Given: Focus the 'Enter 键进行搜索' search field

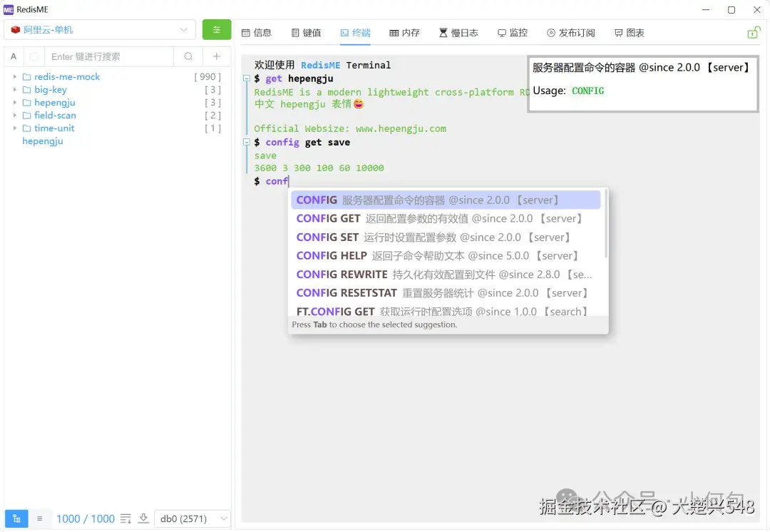Looking at the screenshot, I should [108, 56].
